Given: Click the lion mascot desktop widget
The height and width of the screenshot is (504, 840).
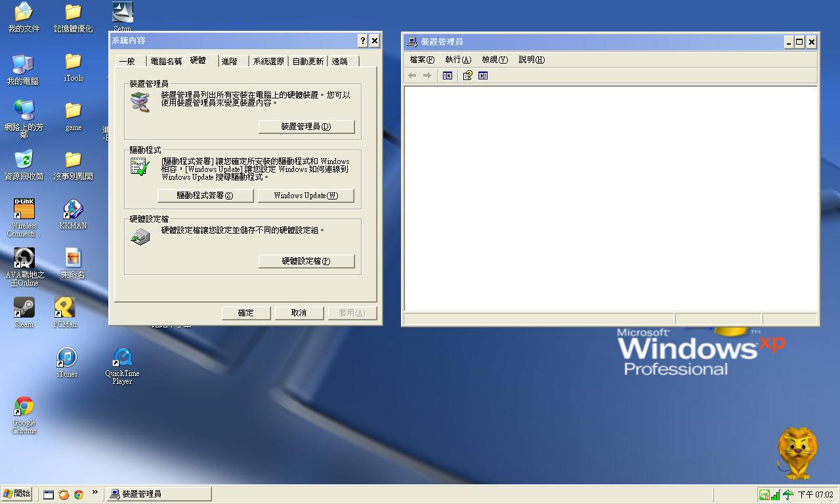Looking at the screenshot, I should pyautogui.click(x=797, y=453).
